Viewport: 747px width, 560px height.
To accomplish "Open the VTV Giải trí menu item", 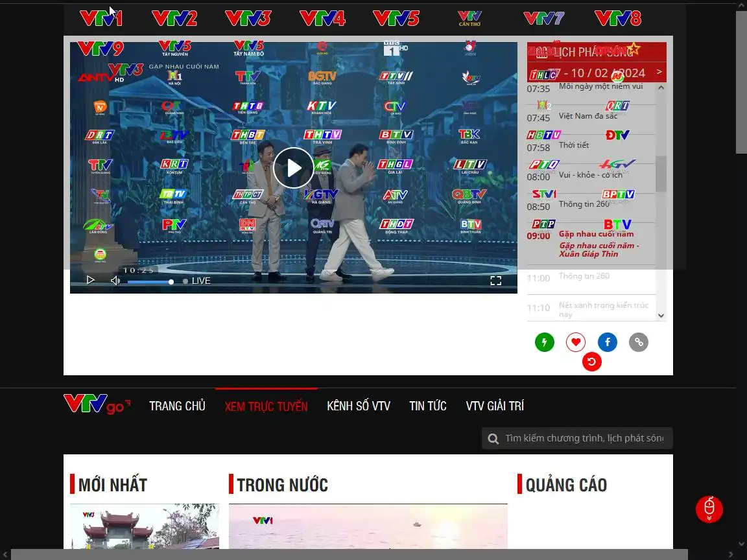I will tap(495, 406).
